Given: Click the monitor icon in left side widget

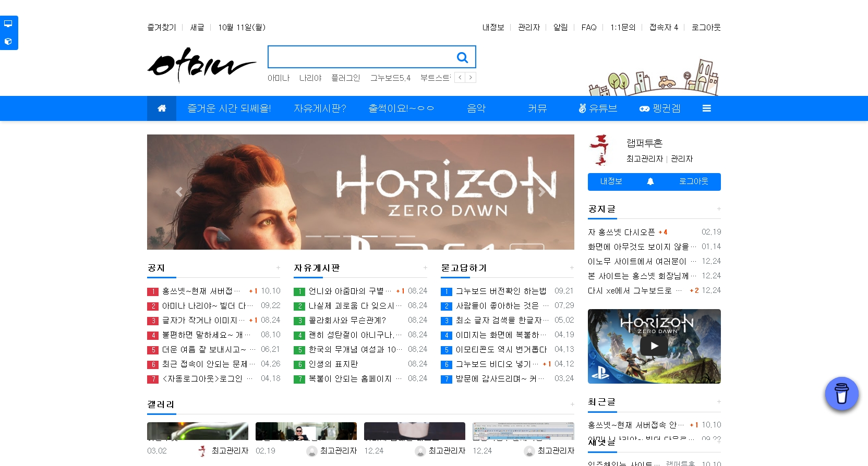Looking at the screenshot, I should 8,23.
